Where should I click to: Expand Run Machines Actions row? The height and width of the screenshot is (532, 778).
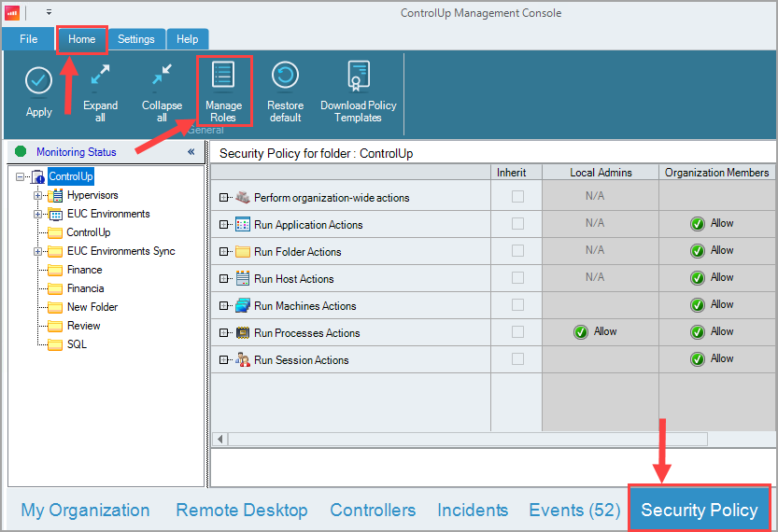point(224,306)
